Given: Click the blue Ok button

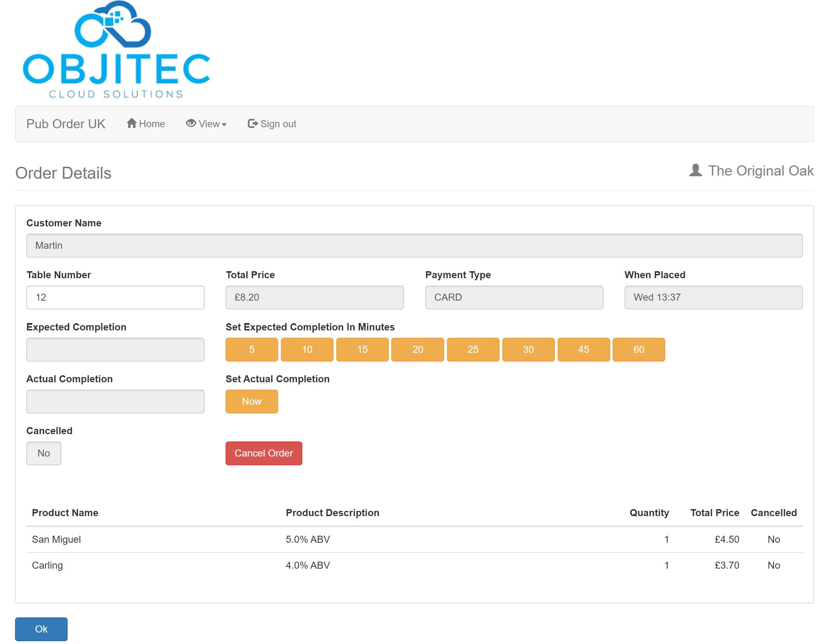Looking at the screenshot, I should [x=41, y=630].
